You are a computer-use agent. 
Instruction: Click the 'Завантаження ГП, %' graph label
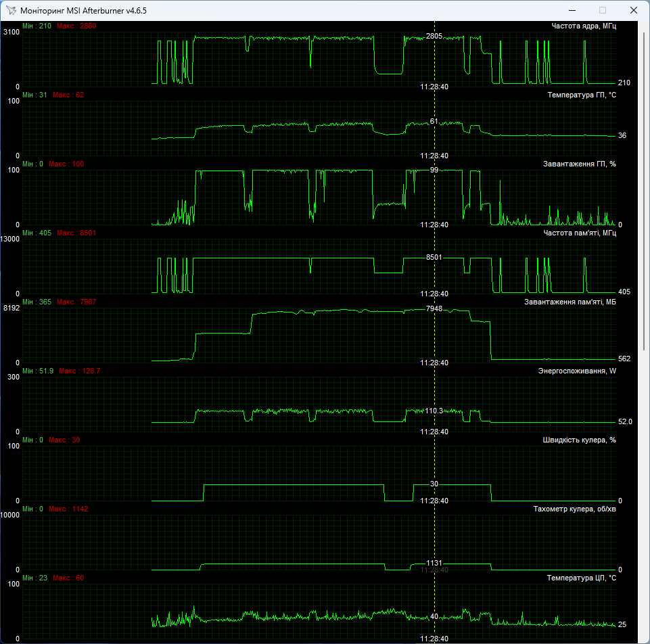coord(580,164)
